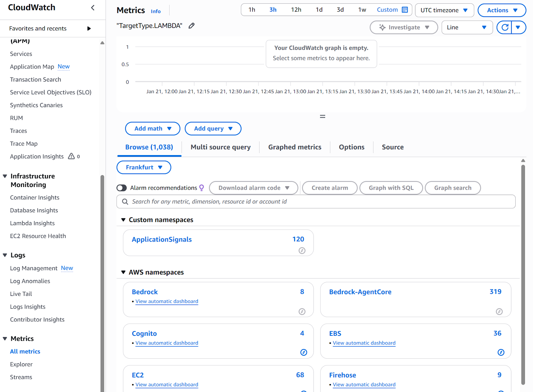Click the compass icon in Cognito card
This screenshot has height=392, width=533.
coord(303,352)
